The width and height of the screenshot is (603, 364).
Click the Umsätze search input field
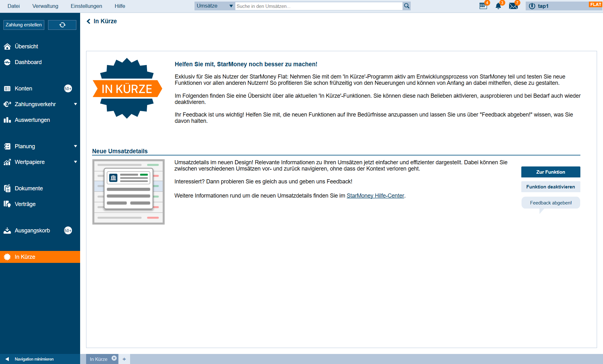tap(319, 6)
